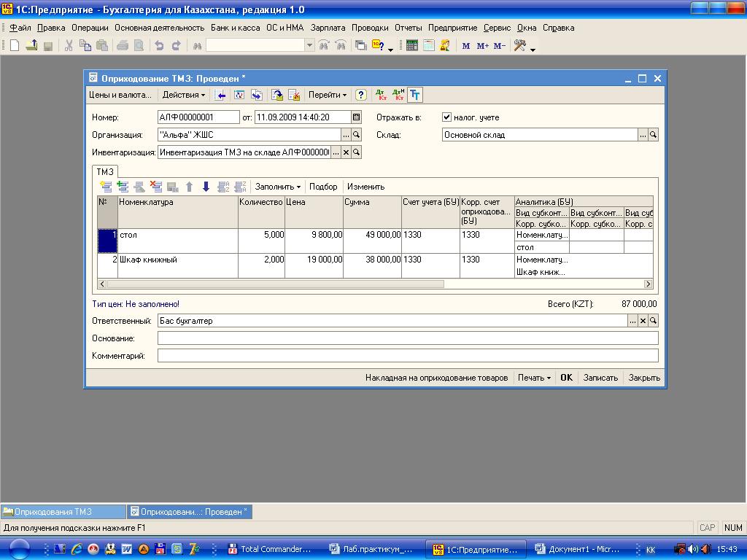747x560 pixels.
Task: Click the Изменить button
Action: point(366,187)
